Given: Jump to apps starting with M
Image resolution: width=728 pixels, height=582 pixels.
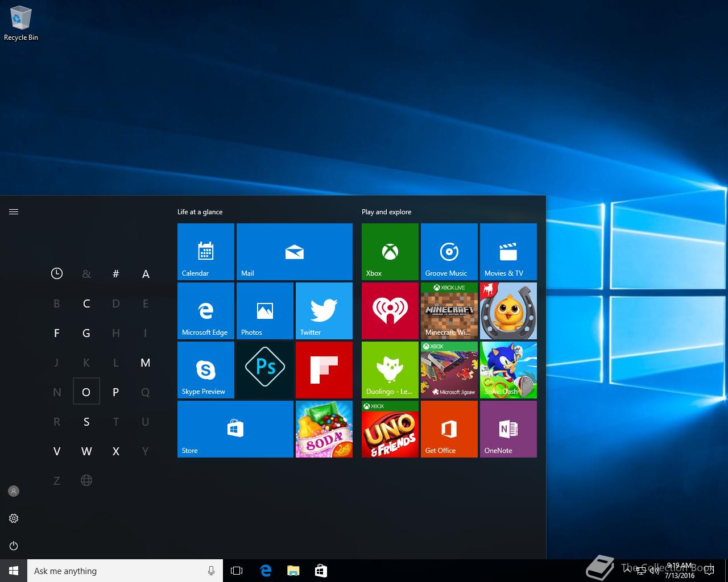Looking at the screenshot, I should tap(146, 362).
